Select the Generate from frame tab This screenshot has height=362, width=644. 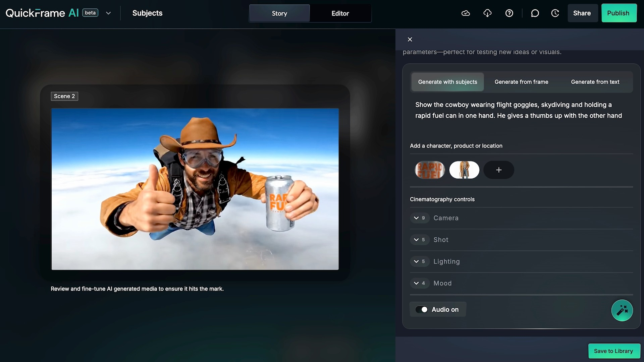click(521, 82)
